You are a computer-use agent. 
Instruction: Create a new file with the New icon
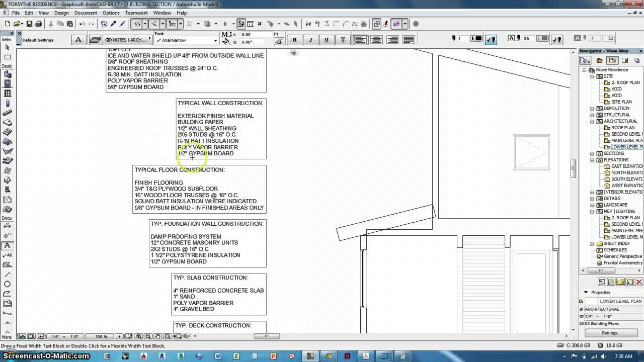7,24
